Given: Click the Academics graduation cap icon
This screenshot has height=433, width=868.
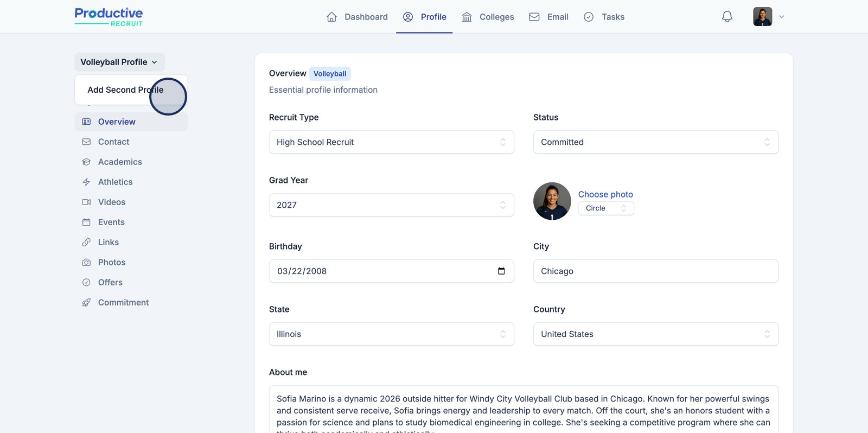Looking at the screenshot, I should (x=86, y=162).
